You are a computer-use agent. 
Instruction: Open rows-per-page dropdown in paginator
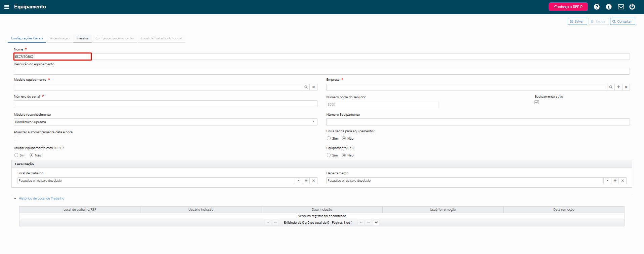click(x=376, y=223)
